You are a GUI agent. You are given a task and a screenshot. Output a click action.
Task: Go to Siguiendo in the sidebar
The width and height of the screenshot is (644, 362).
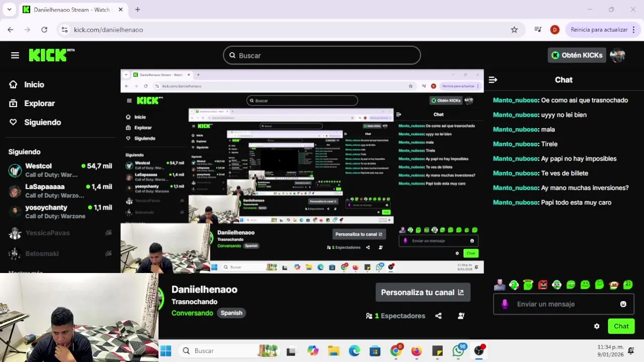[43, 122]
